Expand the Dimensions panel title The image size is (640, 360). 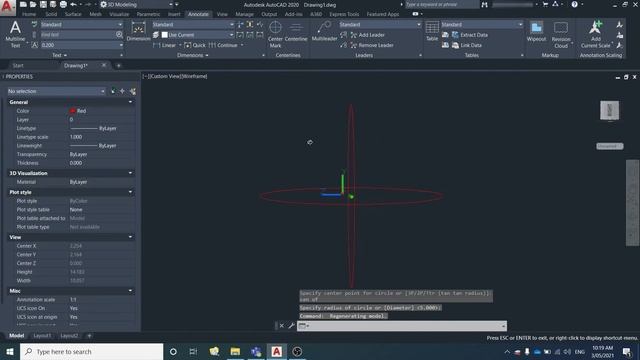(193, 55)
